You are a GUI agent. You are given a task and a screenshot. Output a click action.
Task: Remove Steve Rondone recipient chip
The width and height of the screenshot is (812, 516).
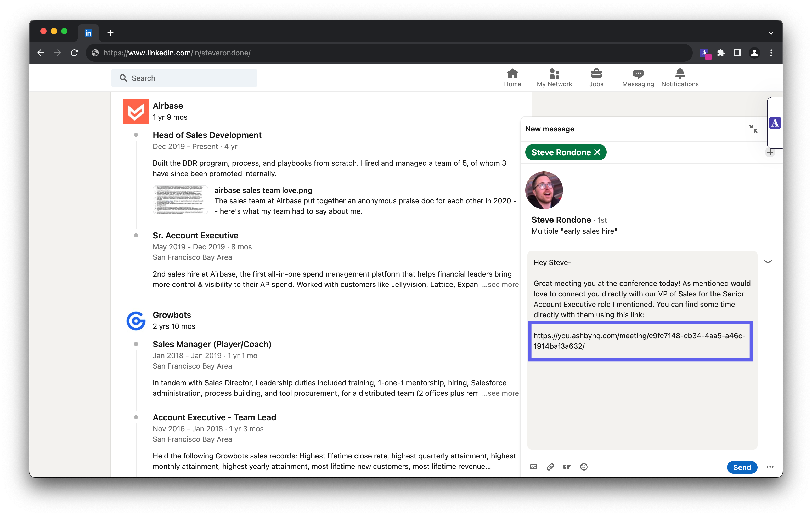point(597,152)
